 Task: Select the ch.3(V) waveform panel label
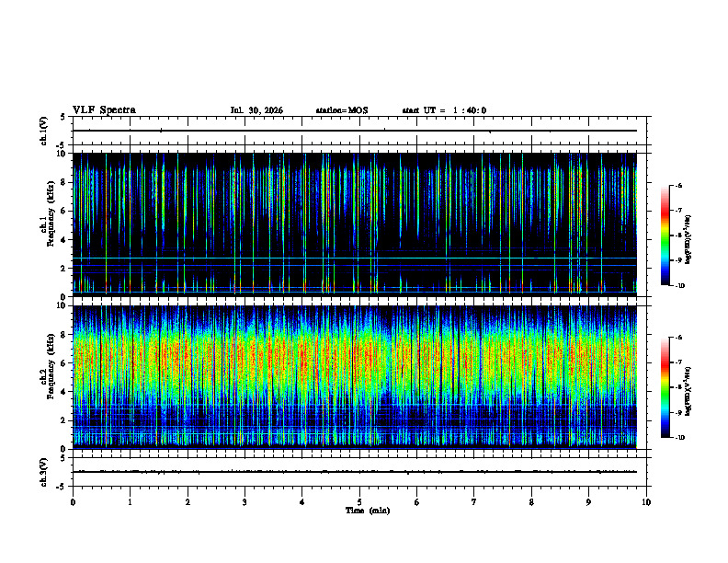pos(44,472)
